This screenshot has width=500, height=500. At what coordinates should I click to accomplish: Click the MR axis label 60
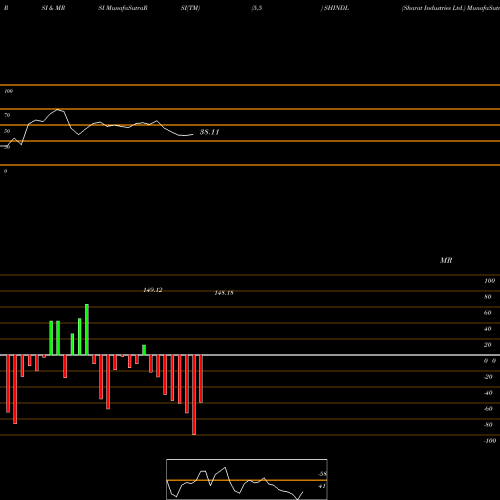click(x=488, y=313)
